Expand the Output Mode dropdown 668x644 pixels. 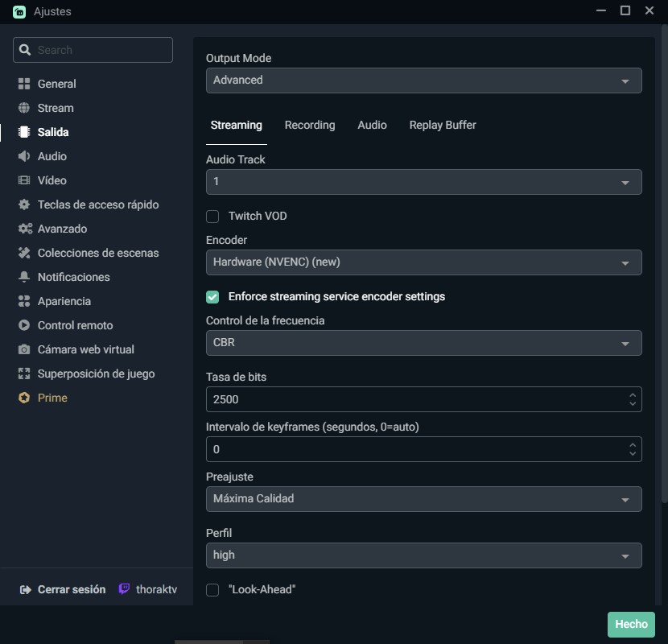coord(423,80)
